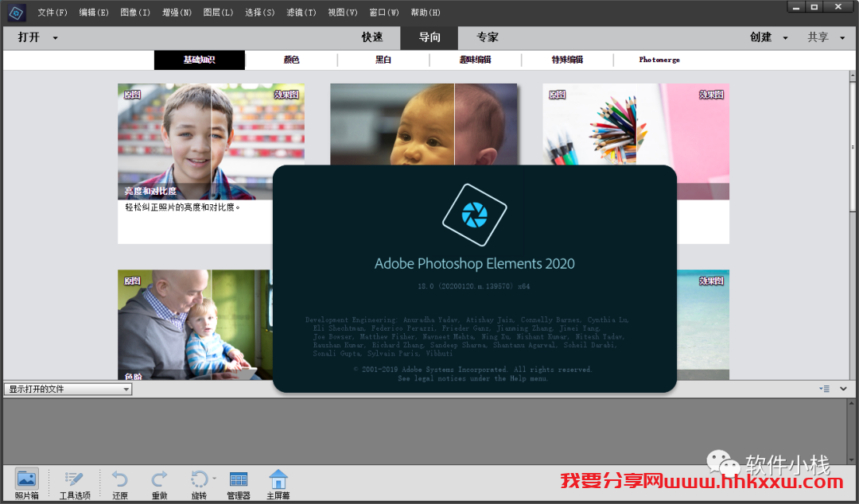859x504 pixels.
Task: Select the 颜色 category tab
Action: 291,60
